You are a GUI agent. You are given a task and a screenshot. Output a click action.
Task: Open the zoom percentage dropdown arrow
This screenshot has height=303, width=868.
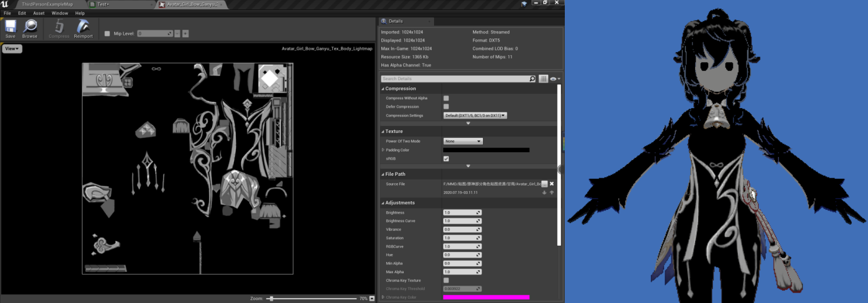click(x=371, y=299)
